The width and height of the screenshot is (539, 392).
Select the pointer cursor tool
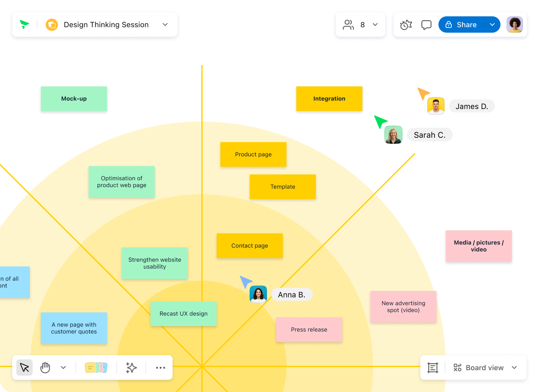point(24,368)
